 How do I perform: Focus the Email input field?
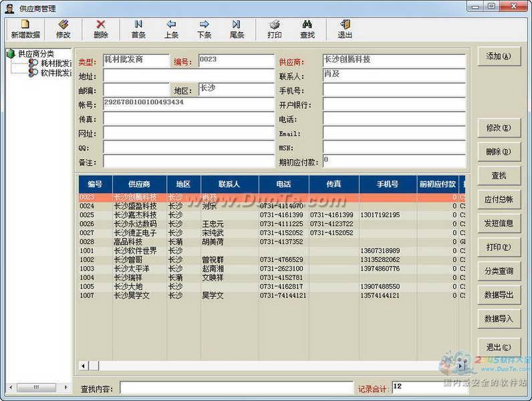394,132
